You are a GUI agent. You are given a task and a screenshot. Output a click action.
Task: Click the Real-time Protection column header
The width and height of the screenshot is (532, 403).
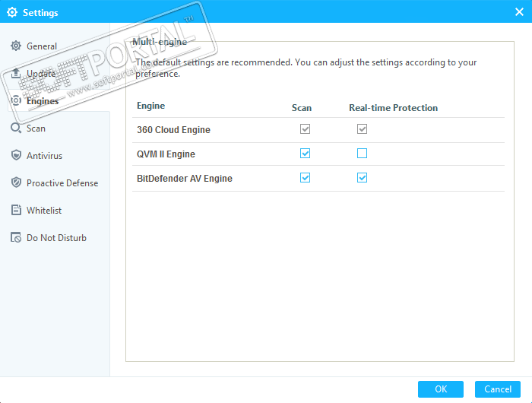pyautogui.click(x=393, y=108)
